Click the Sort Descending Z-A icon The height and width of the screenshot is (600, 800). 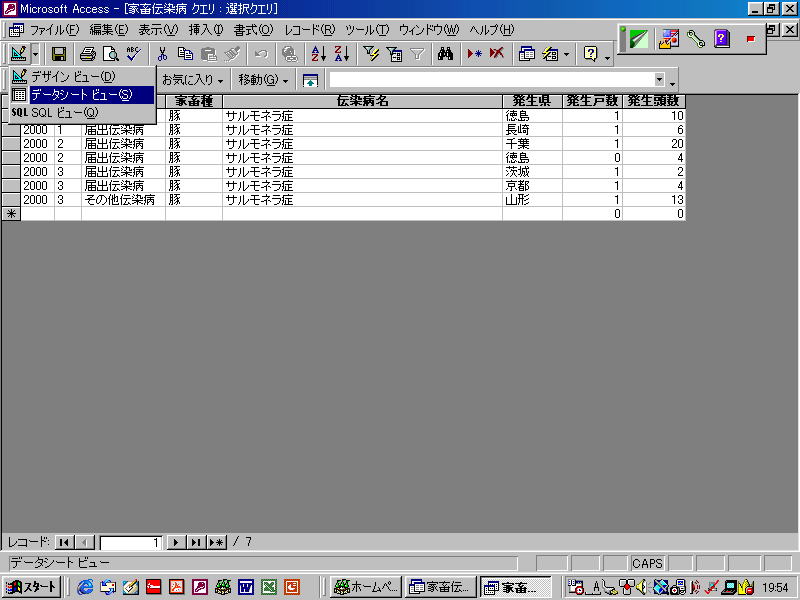341,54
